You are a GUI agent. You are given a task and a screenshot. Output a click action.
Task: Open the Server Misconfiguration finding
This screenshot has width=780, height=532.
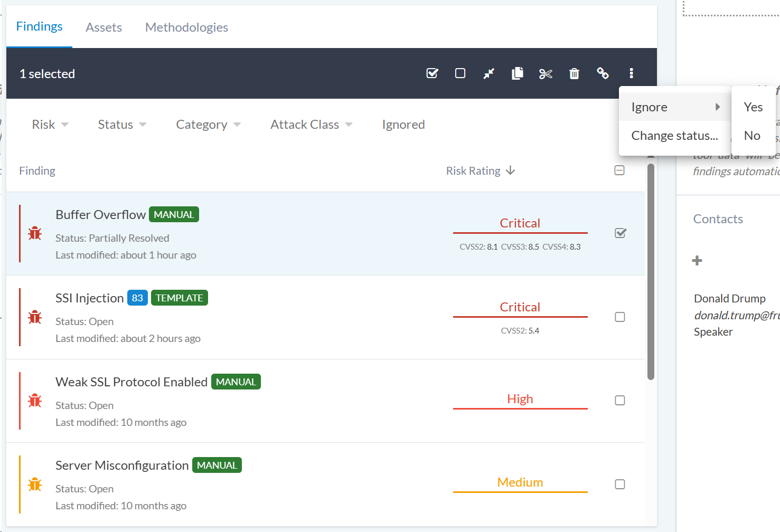pyautogui.click(x=122, y=465)
